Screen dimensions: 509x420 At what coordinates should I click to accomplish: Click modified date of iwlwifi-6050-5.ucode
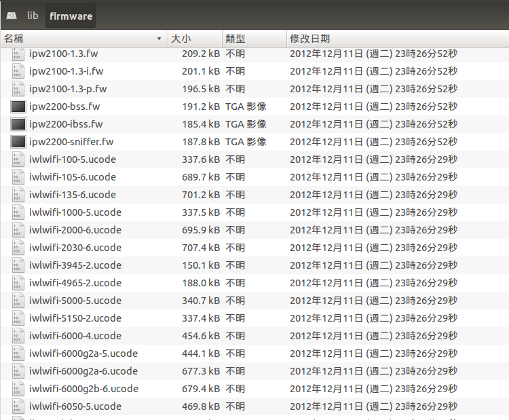pos(374,406)
